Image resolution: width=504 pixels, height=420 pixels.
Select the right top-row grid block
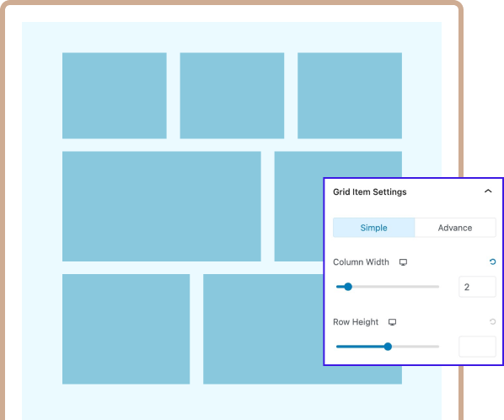click(x=350, y=95)
